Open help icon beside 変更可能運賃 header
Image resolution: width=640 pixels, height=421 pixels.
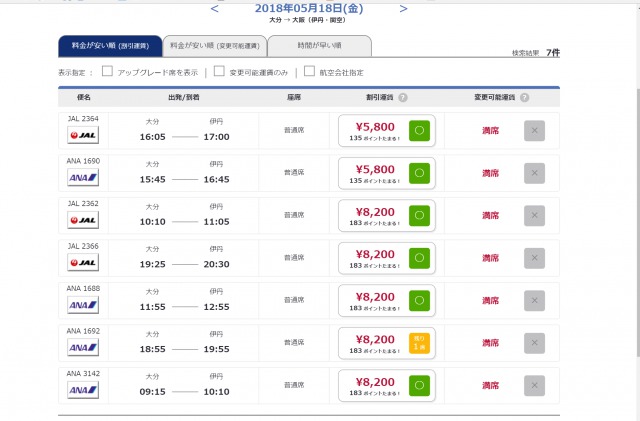point(524,98)
